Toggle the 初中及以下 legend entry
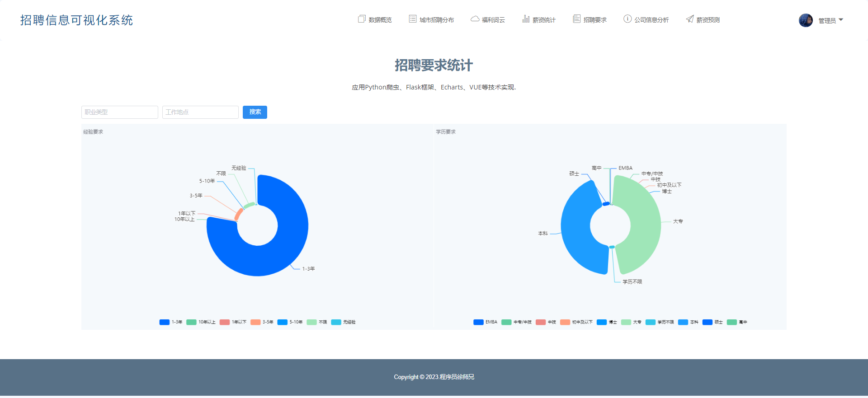 [x=576, y=322]
